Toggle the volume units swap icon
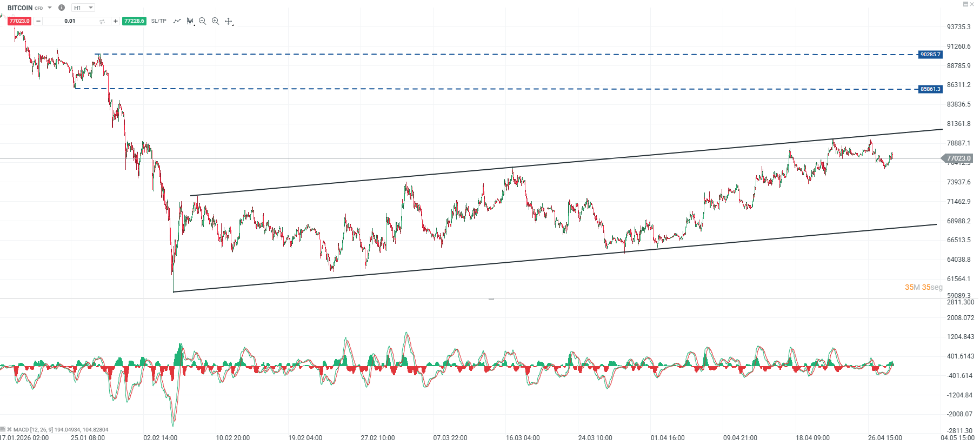The image size is (980, 445). click(x=102, y=21)
